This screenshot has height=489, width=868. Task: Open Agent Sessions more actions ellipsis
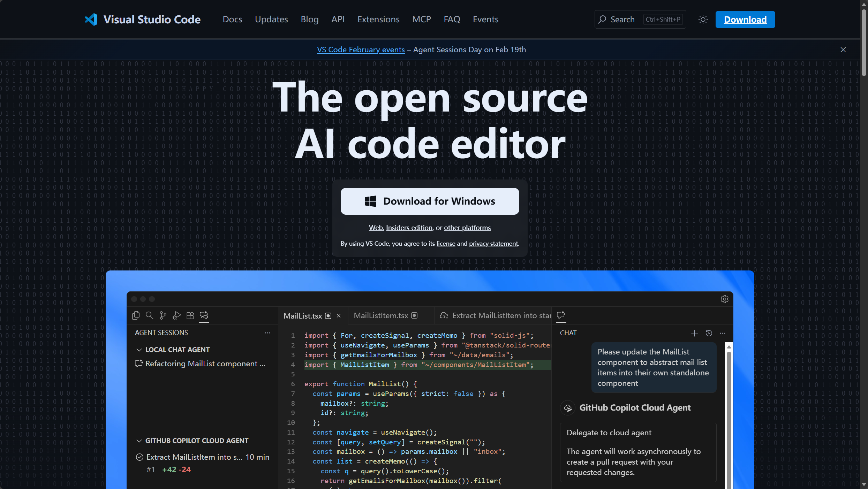point(267,333)
